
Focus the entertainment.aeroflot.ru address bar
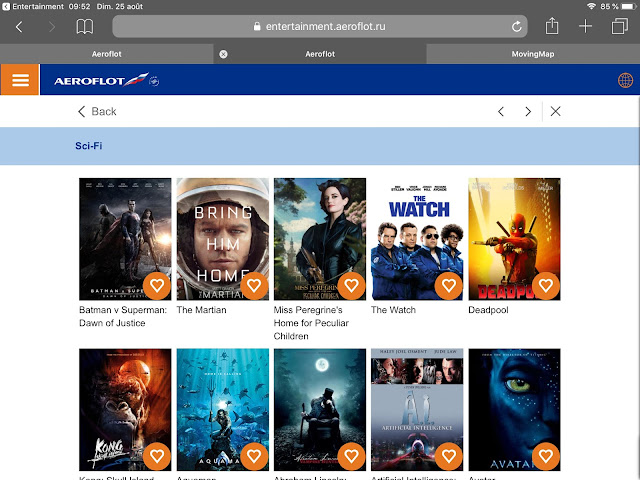pyautogui.click(x=320, y=27)
